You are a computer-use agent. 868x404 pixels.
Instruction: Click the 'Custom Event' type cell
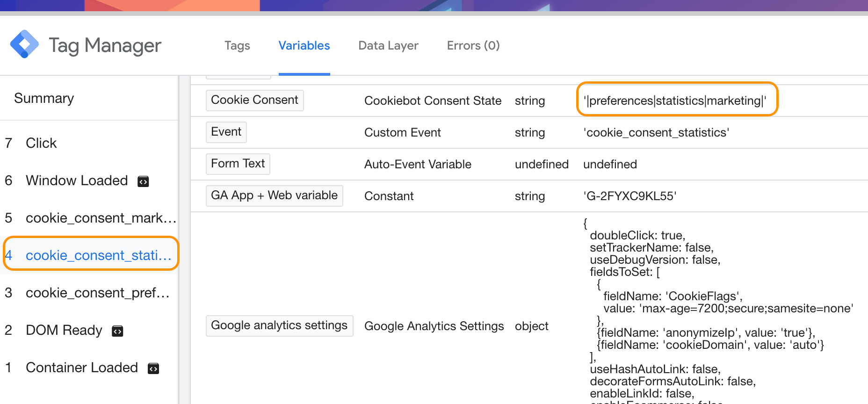tap(403, 132)
